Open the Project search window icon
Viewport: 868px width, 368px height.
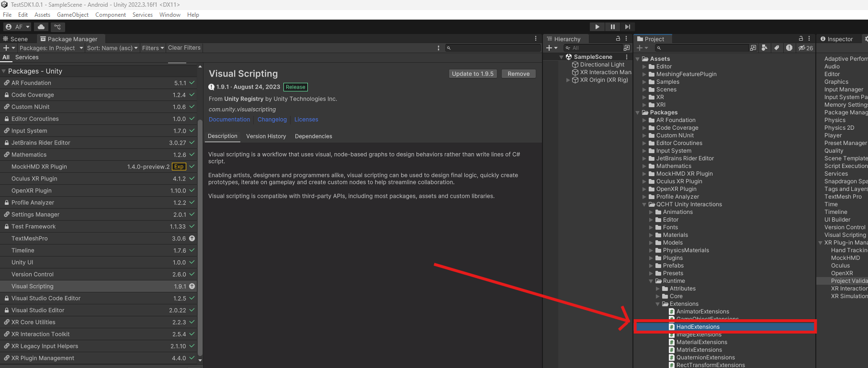(x=753, y=48)
